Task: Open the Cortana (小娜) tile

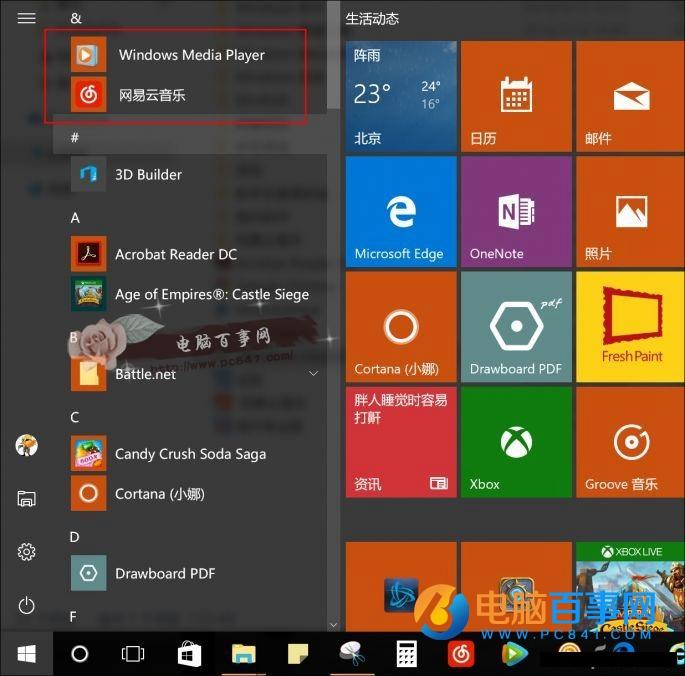Action: [401, 327]
